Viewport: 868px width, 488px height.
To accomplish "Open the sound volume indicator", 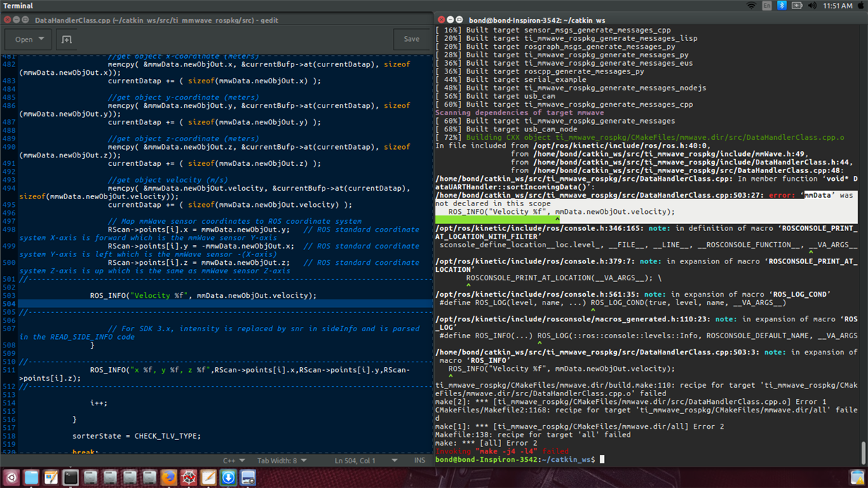I will 813,6.
